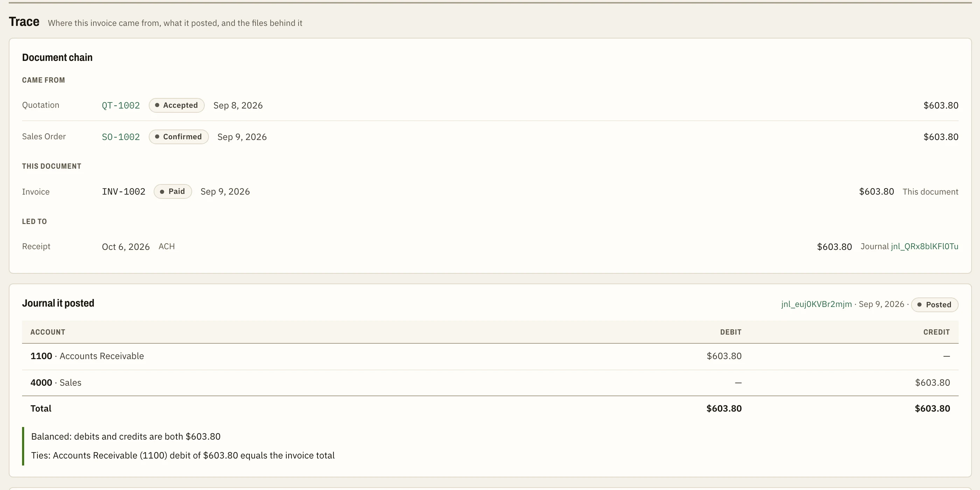This screenshot has width=980, height=490.
Task: Open quotation QT-1002 link
Action: [x=121, y=105]
